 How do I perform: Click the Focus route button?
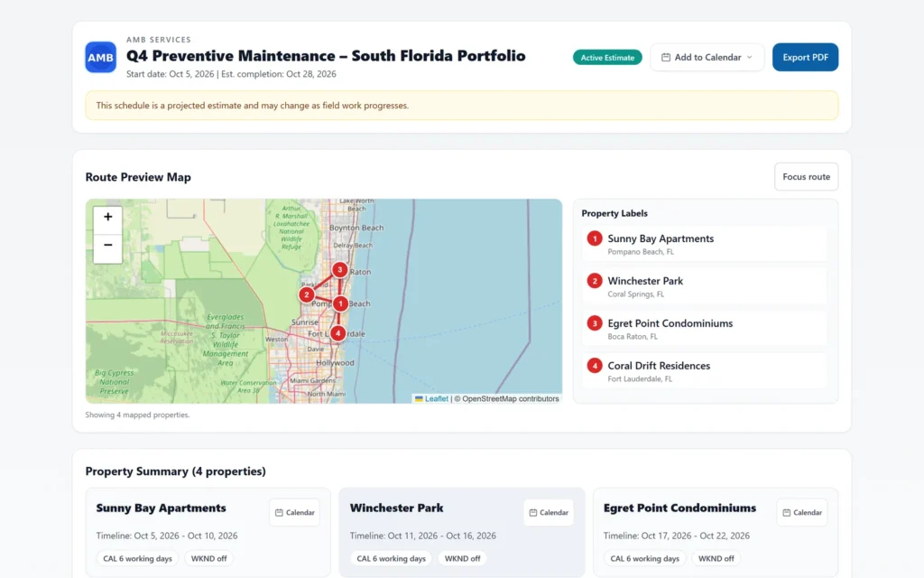point(806,176)
